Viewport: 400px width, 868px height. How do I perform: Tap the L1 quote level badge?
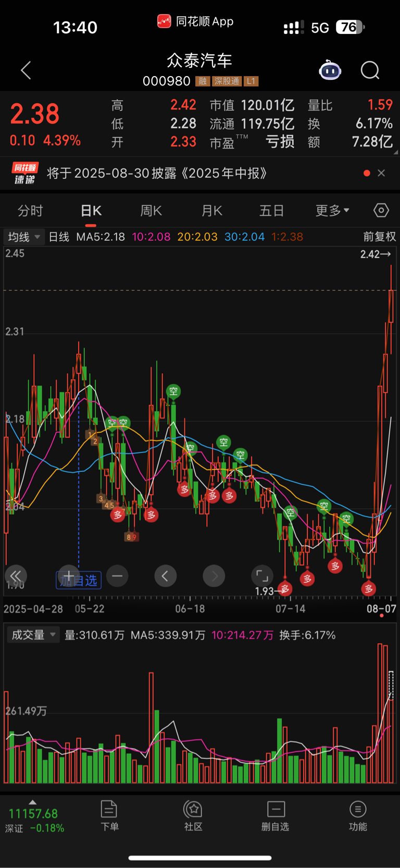click(251, 81)
